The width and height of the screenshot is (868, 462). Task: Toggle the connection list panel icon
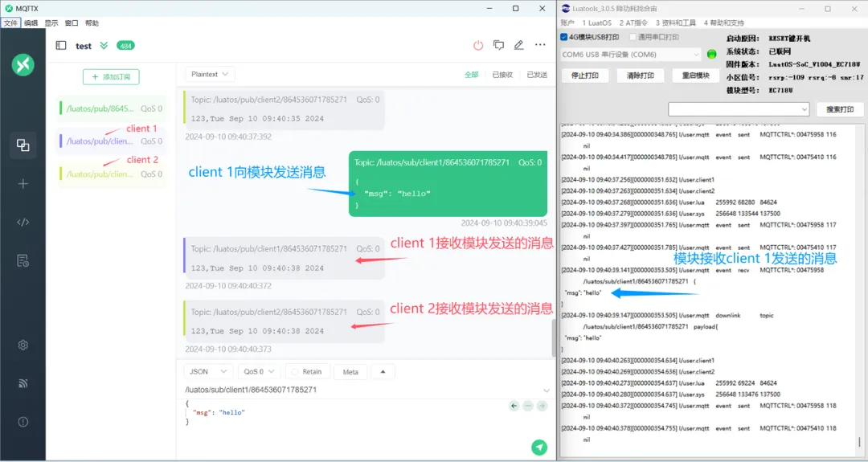click(x=61, y=45)
